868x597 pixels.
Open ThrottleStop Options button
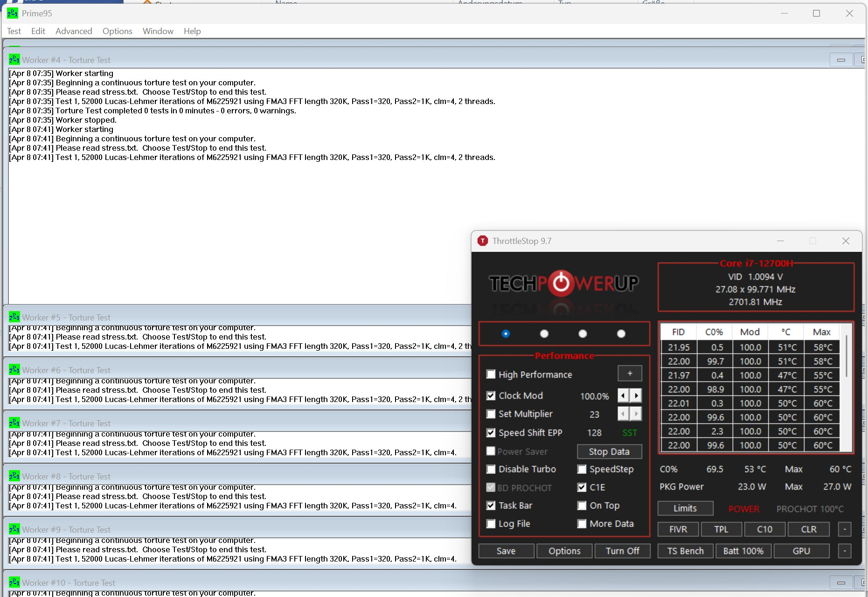click(x=564, y=551)
